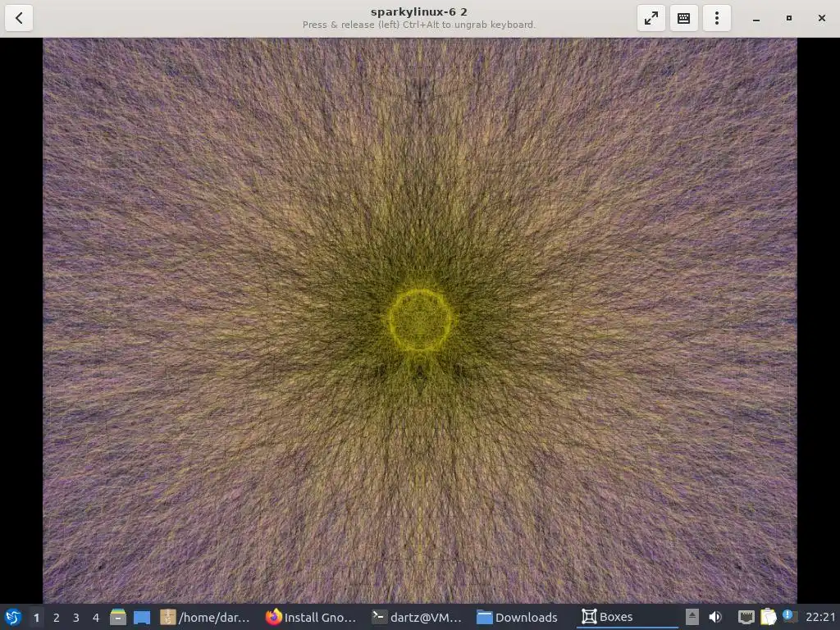Open the update notifier tray icon
This screenshot has height=630, width=840.
[790, 616]
